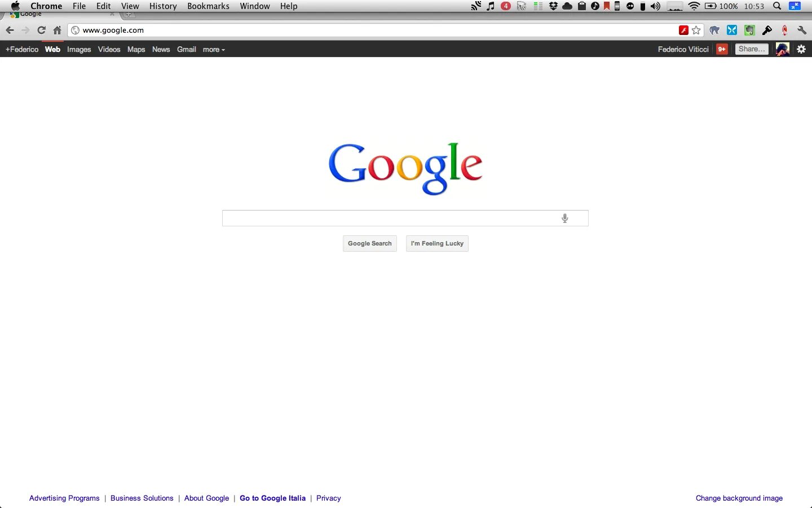This screenshot has width=812, height=508.
Task: Click the forward navigation arrow
Action: [25, 30]
